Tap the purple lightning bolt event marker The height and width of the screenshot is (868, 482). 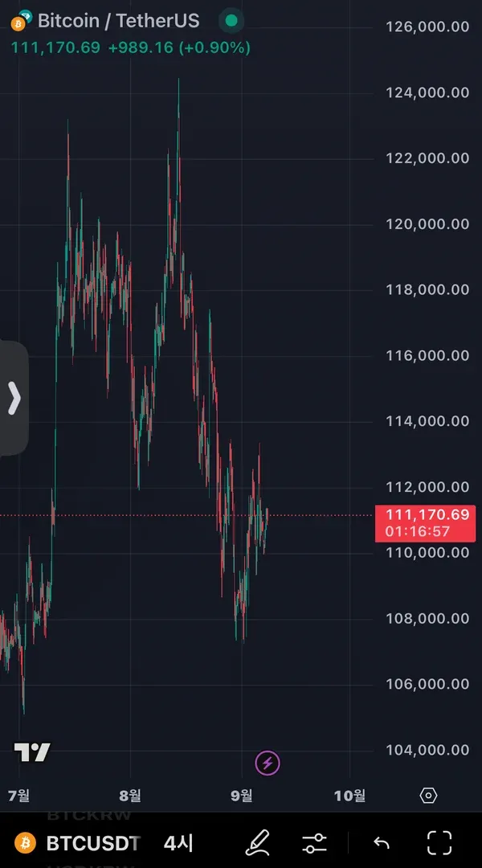268,763
